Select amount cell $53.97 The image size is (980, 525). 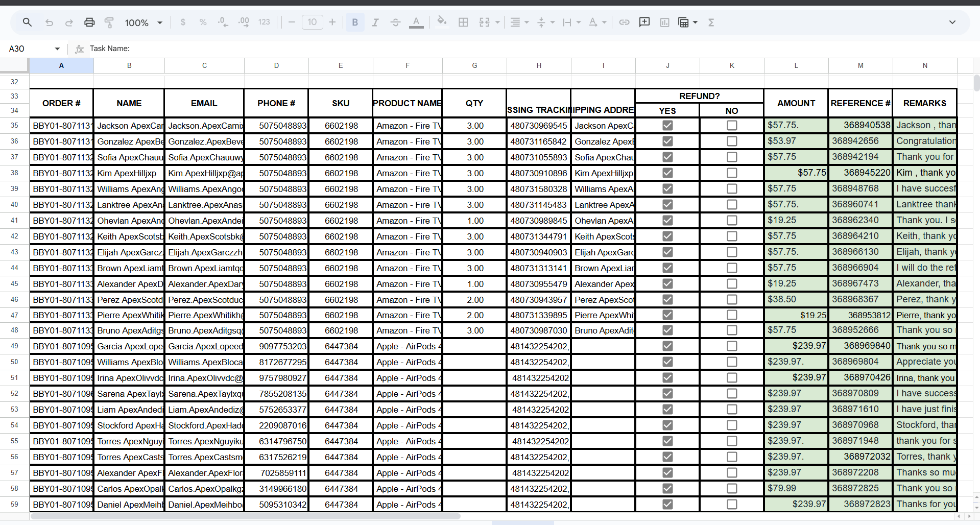[x=796, y=141]
